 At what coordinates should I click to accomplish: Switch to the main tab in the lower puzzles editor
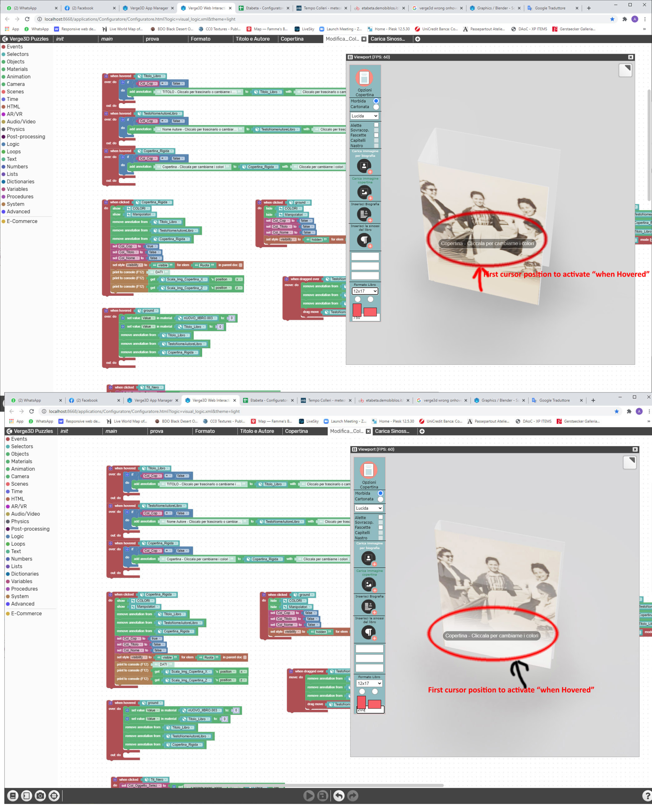(x=111, y=431)
